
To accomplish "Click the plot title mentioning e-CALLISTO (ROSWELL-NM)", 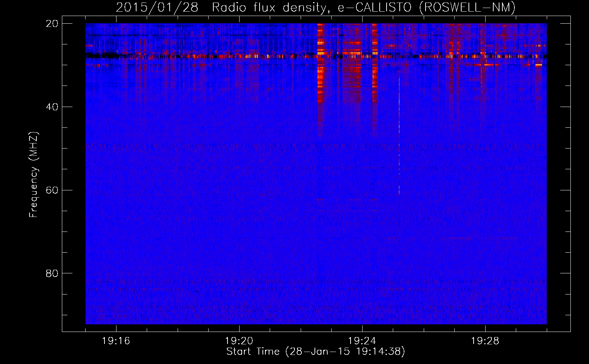I will [316, 7].
